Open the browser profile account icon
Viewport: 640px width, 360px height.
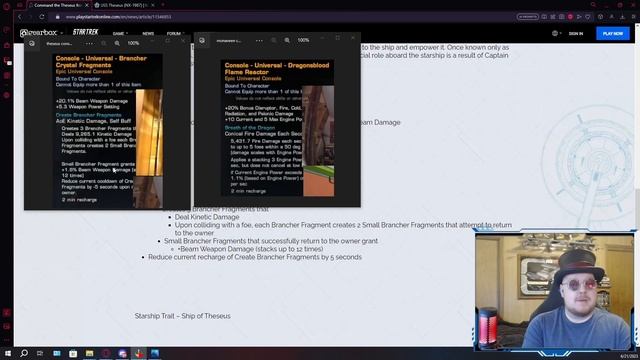pos(611,17)
